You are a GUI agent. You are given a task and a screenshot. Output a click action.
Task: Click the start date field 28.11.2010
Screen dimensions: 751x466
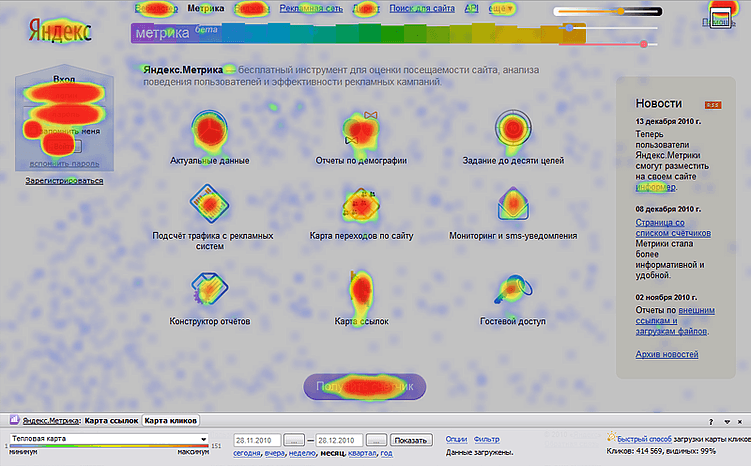click(x=257, y=440)
